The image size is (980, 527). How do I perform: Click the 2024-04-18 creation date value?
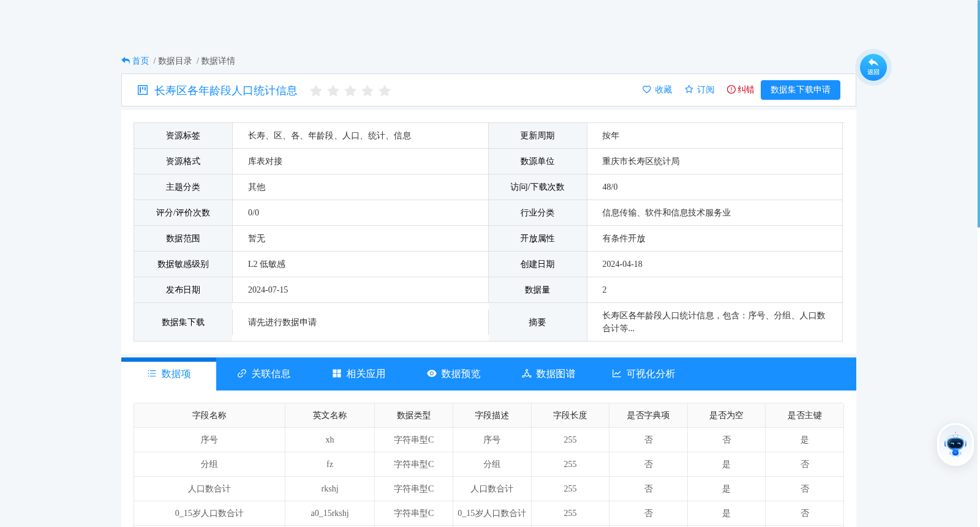pyautogui.click(x=622, y=264)
